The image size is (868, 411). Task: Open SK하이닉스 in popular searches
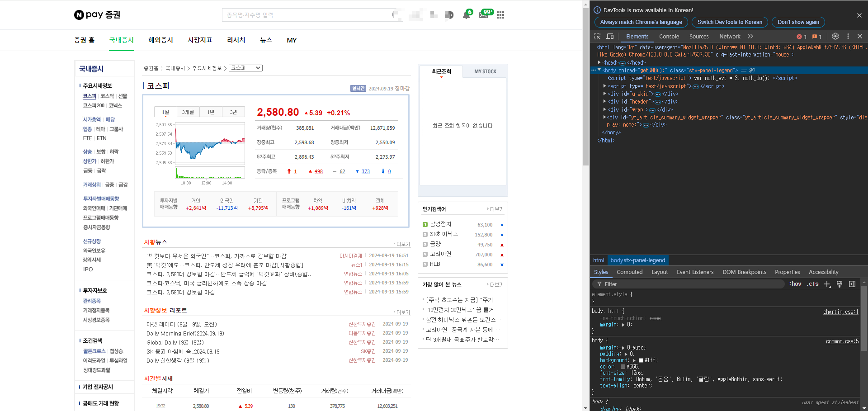[444, 234]
